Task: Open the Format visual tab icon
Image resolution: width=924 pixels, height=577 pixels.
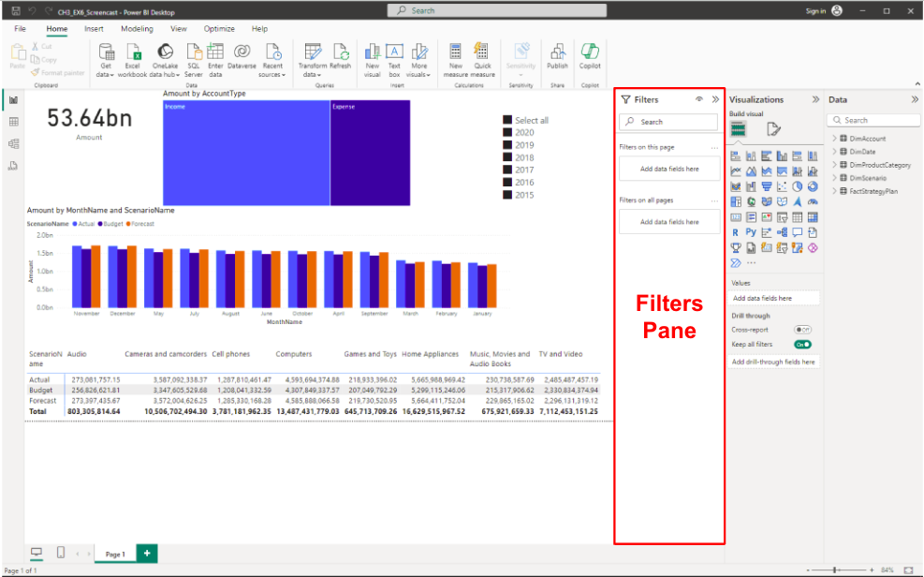Action: click(x=773, y=129)
